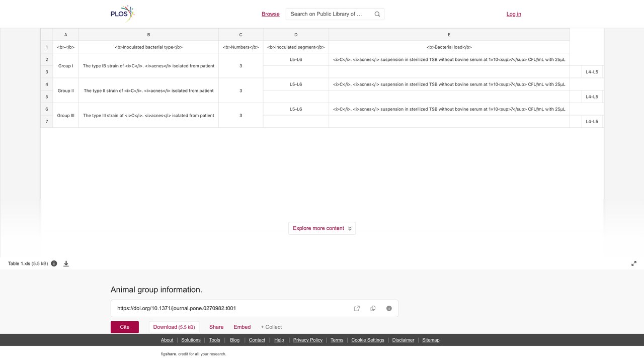
Task: Select the type IB strain cell
Action: point(148,66)
